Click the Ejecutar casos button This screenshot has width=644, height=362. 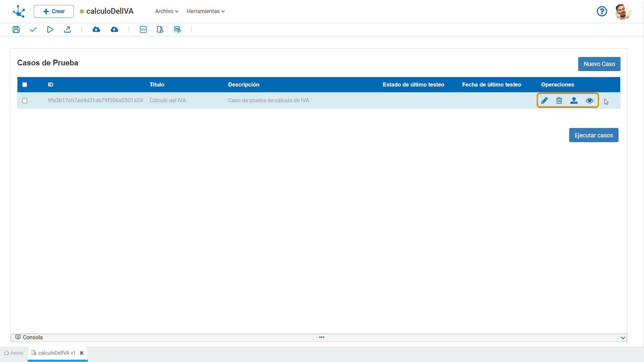[x=594, y=135]
